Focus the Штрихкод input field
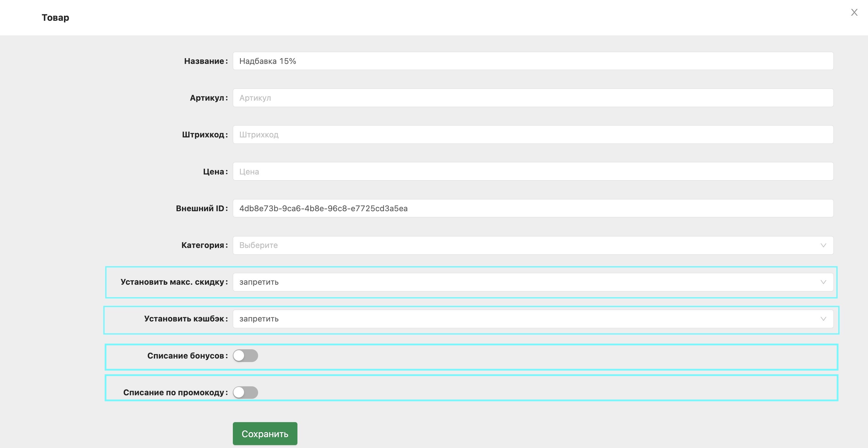868x448 pixels. tap(533, 135)
